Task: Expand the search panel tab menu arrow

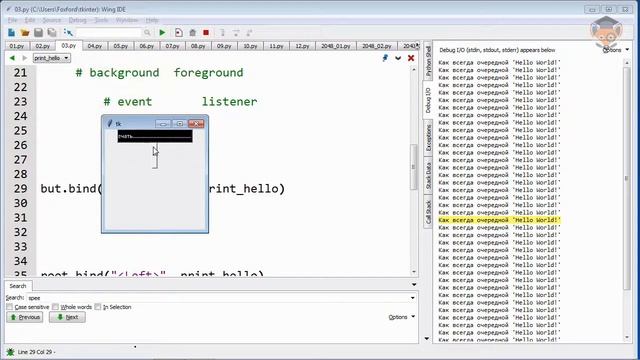Action: tap(414, 284)
